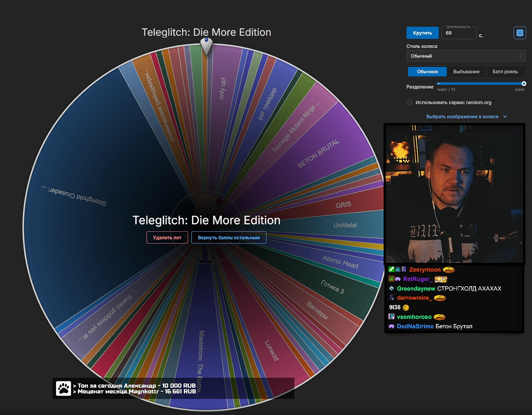The width and height of the screenshot is (532, 415).
Task: Click the emote next to darrowmire_
Action: click(x=440, y=298)
